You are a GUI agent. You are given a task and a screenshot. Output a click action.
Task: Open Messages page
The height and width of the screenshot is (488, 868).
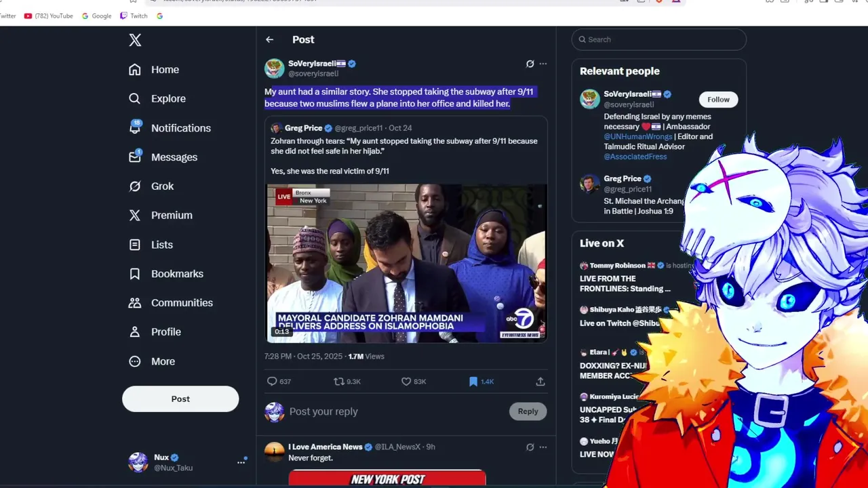coord(163,157)
